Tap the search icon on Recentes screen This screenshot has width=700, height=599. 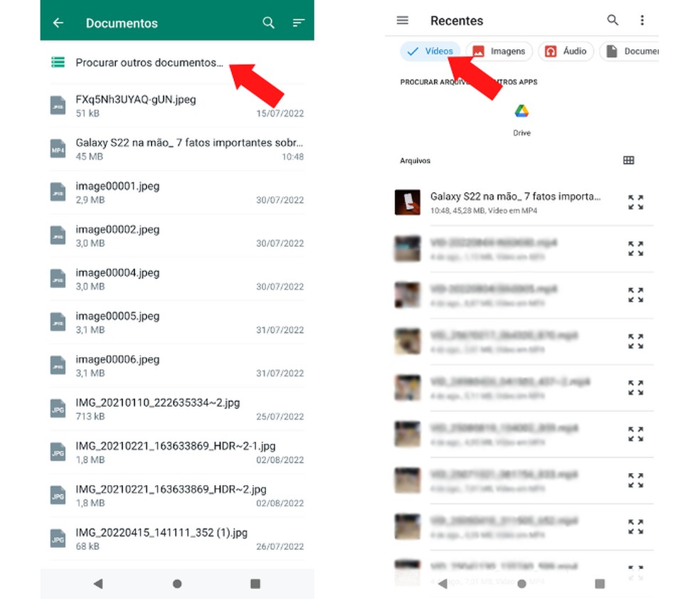[x=612, y=20]
